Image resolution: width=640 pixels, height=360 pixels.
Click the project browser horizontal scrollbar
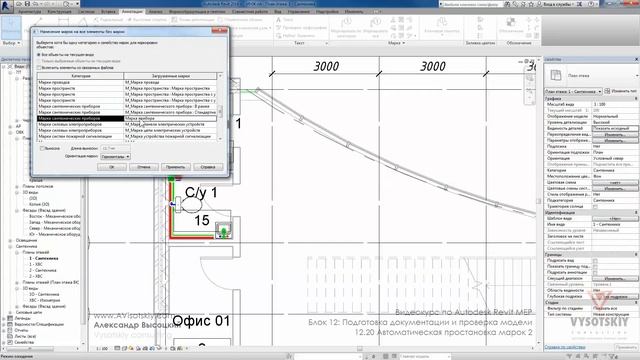(x=40, y=349)
